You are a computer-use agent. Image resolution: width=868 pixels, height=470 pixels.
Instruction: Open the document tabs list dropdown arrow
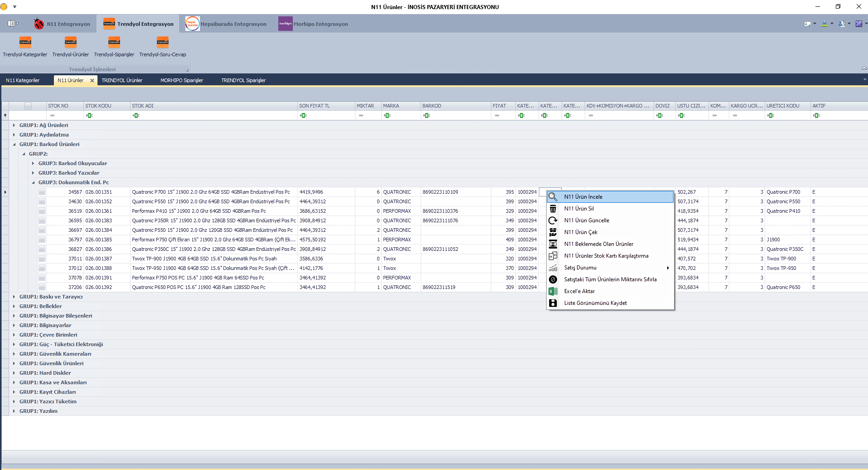[x=865, y=80]
